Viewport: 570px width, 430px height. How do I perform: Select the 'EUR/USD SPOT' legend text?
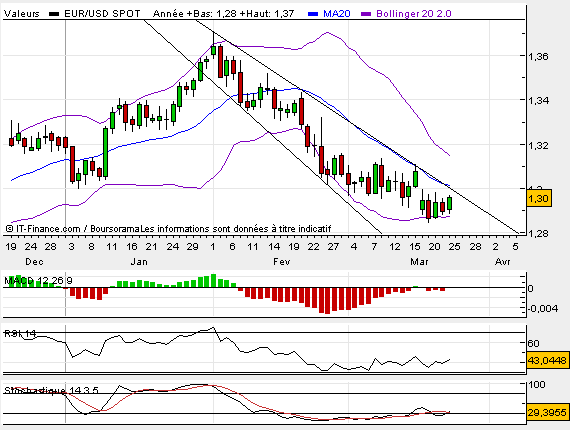click(x=102, y=14)
